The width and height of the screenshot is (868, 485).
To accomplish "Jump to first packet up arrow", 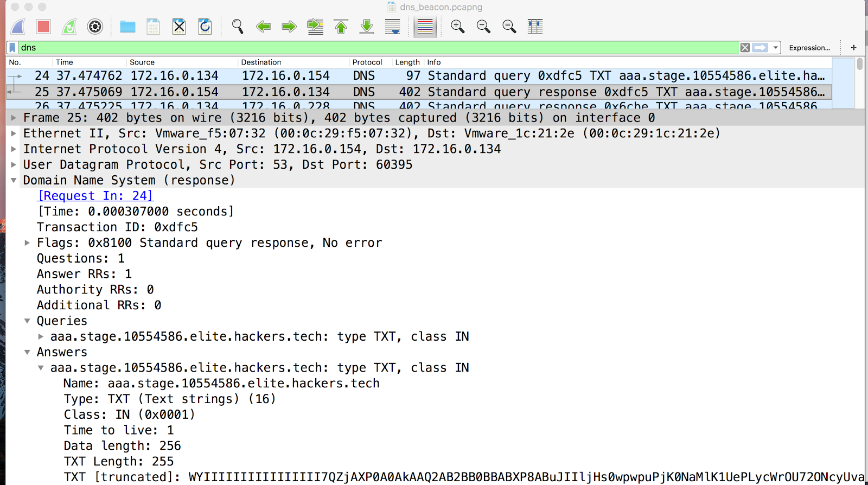I will 341,27.
